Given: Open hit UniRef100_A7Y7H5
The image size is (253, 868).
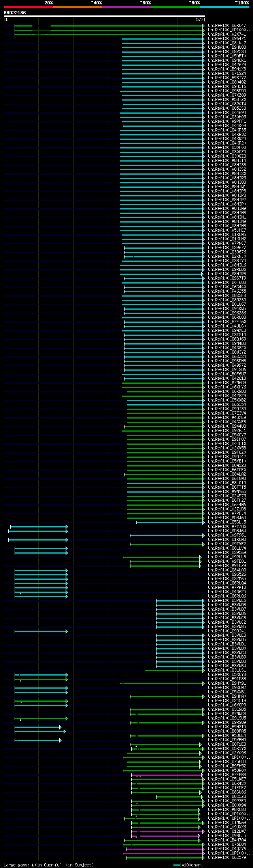Looking at the screenshot, I should [227, 527].
